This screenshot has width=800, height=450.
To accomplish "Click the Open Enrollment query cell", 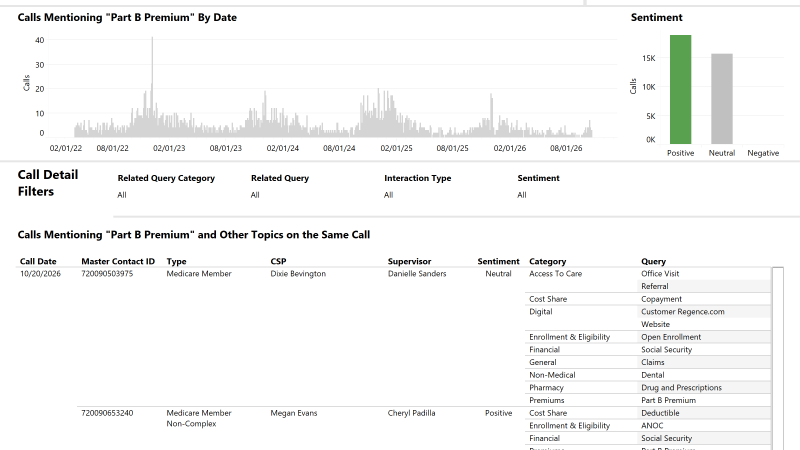I will (671, 337).
